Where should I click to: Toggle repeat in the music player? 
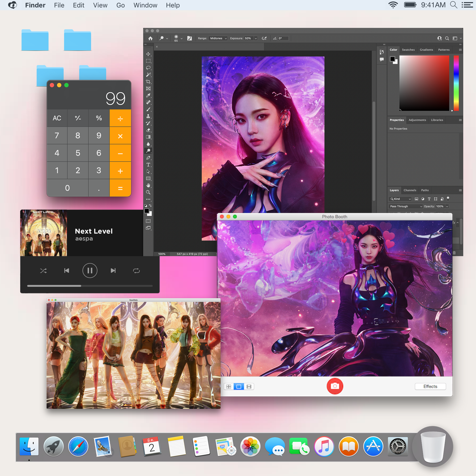[x=136, y=271]
